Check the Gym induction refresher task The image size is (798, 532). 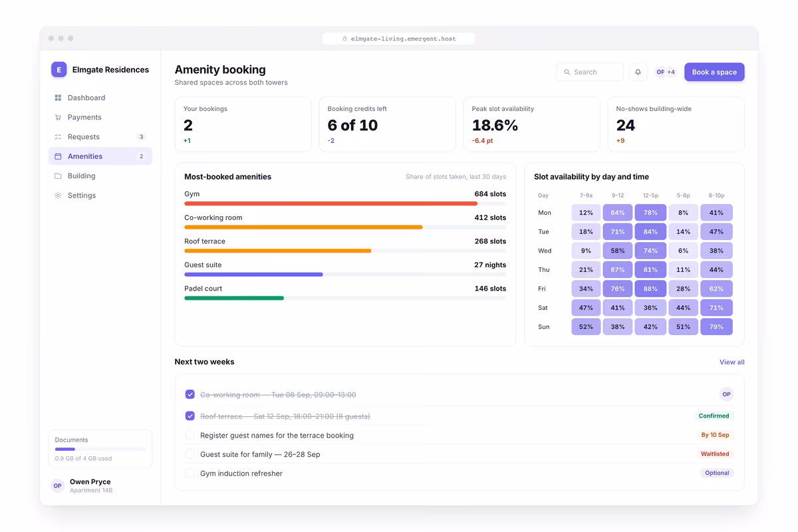point(190,473)
